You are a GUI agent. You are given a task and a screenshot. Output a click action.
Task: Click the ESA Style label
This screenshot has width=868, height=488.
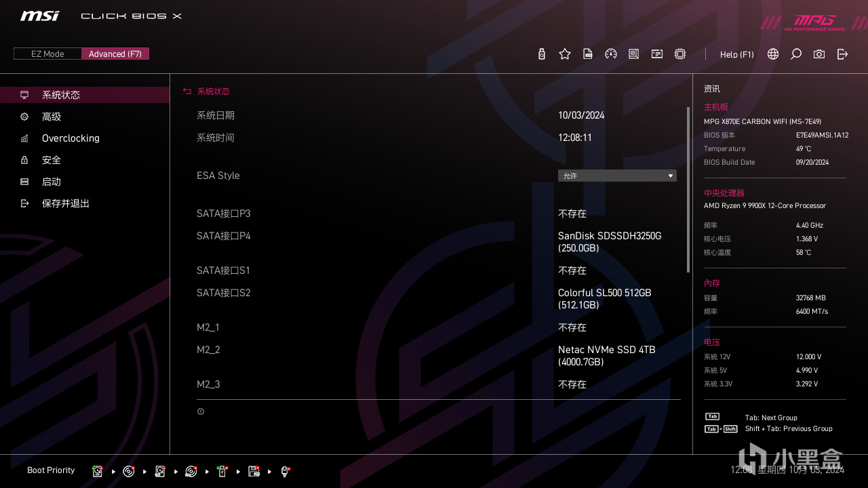coord(218,176)
